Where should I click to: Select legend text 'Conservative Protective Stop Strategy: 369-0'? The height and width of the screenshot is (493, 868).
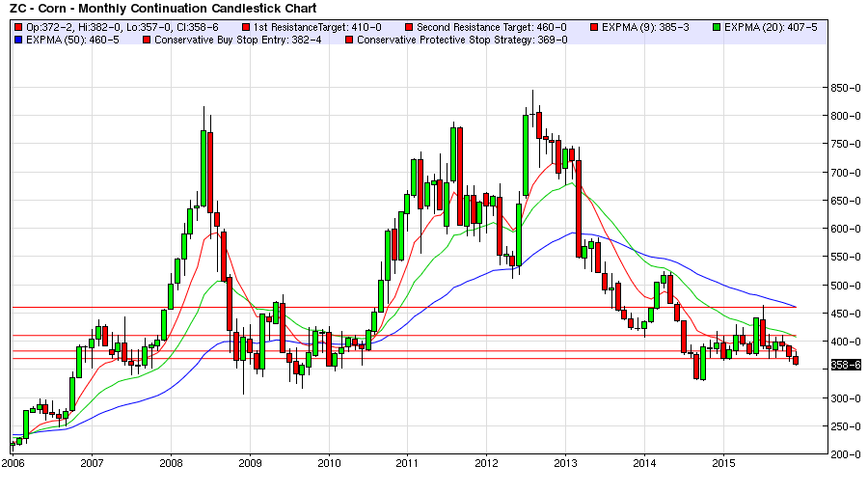(462, 40)
